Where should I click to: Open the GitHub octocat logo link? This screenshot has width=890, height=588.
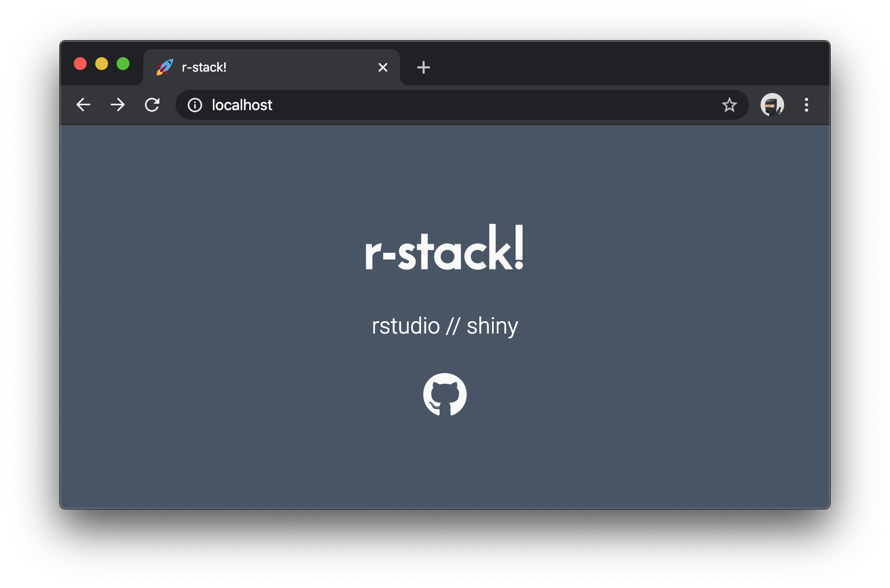[x=445, y=394]
